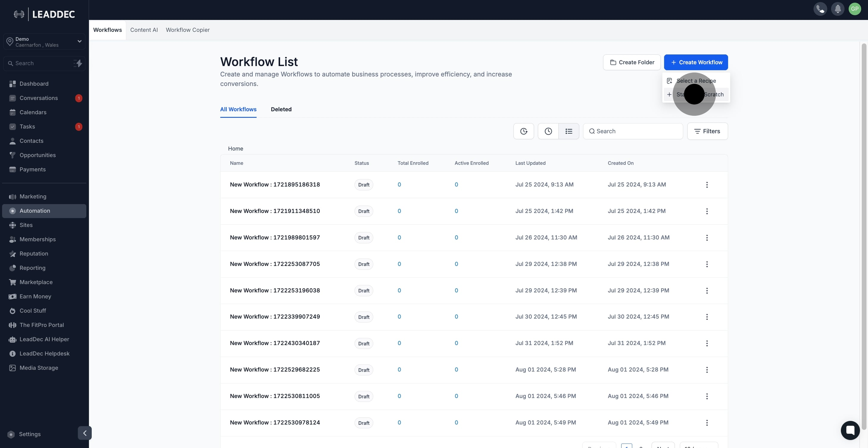
Task: Click the phone dialer icon
Action: coord(820,9)
